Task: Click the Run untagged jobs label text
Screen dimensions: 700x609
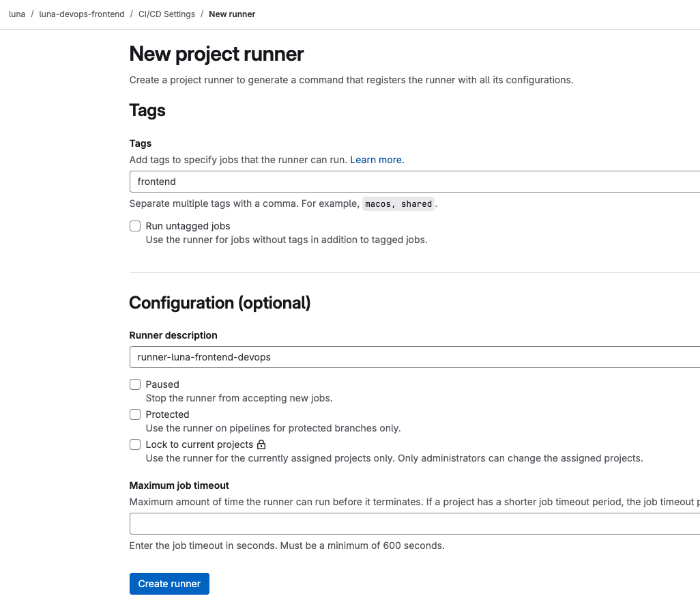Action: pos(188,226)
